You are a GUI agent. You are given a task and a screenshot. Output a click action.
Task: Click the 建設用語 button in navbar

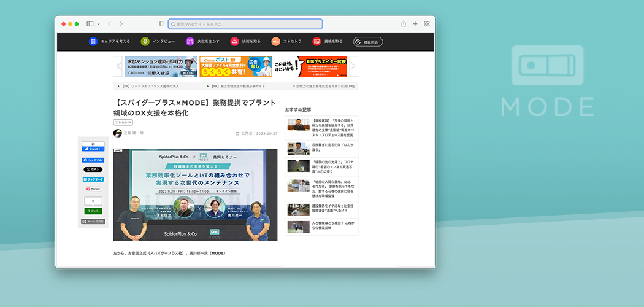[368, 42]
